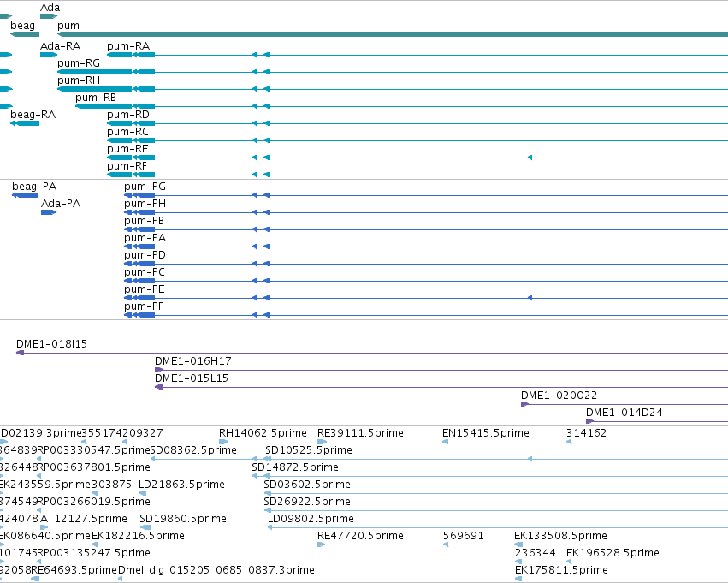Select transcript pum-RA
728x583 pixels.
(128, 46)
